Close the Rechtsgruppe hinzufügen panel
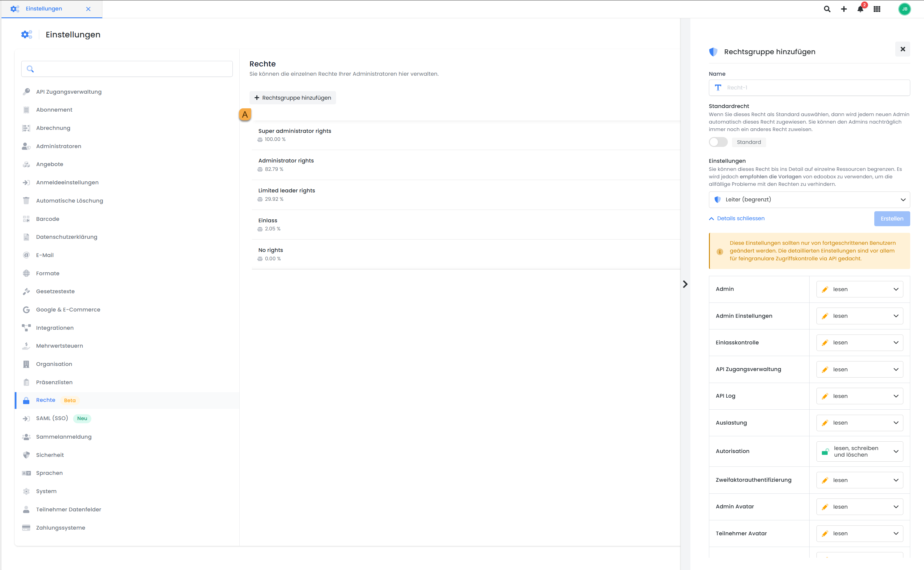Viewport: 924px width, 570px height. click(902, 49)
